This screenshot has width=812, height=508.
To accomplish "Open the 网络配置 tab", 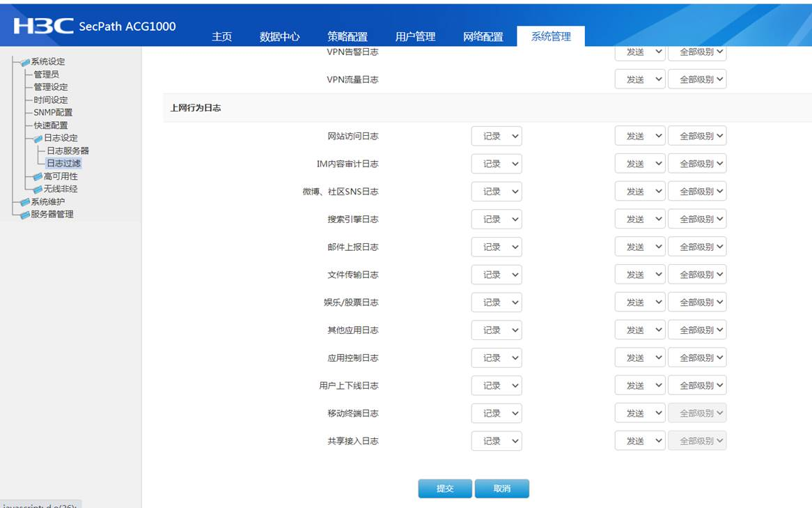I will point(483,36).
